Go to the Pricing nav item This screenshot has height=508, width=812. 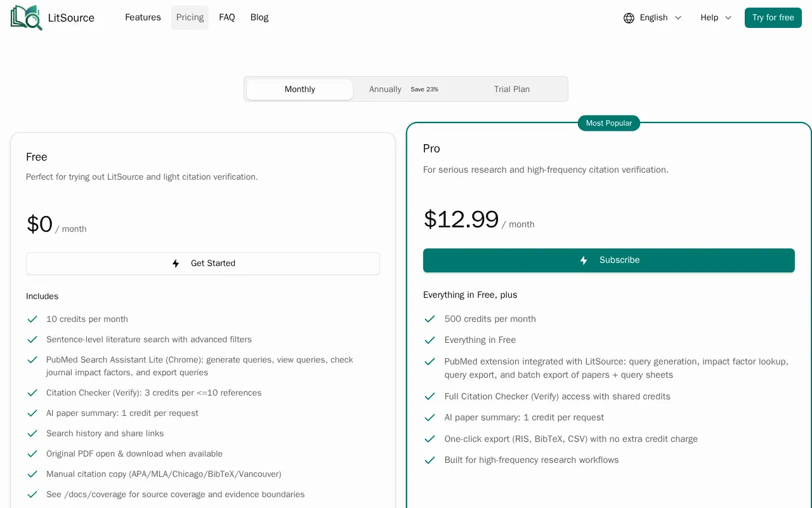point(190,18)
